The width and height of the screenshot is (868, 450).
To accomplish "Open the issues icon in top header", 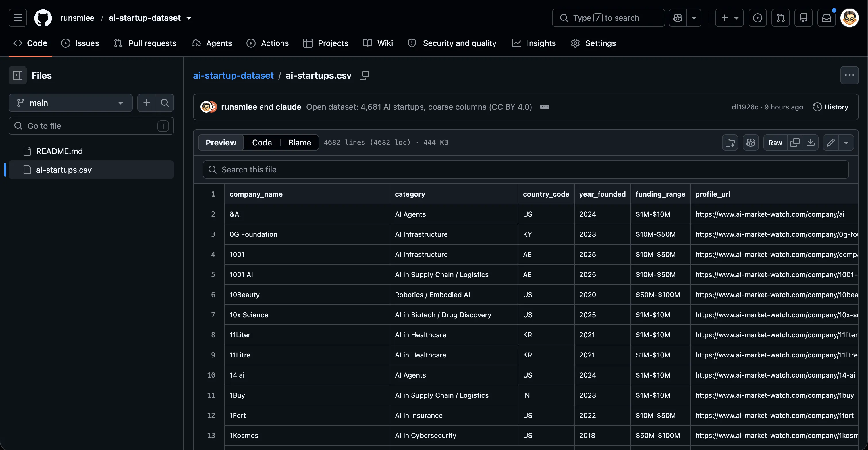I will [x=757, y=18].
